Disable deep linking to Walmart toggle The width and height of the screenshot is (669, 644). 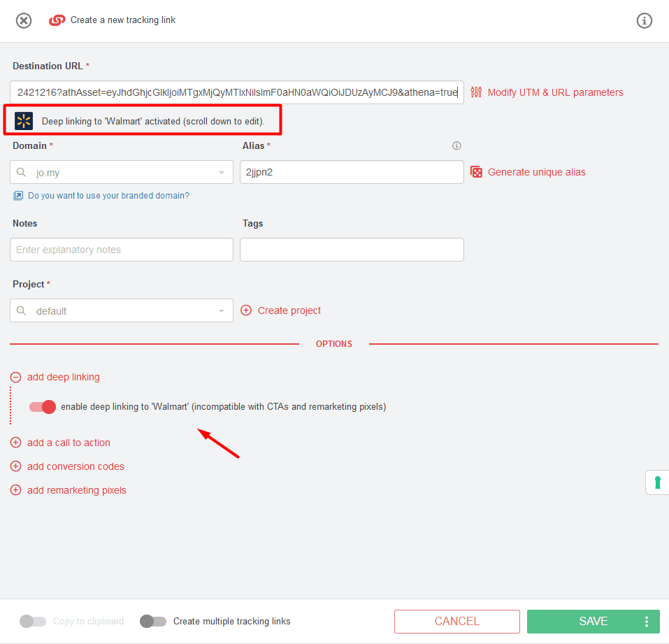click(42, 407)
